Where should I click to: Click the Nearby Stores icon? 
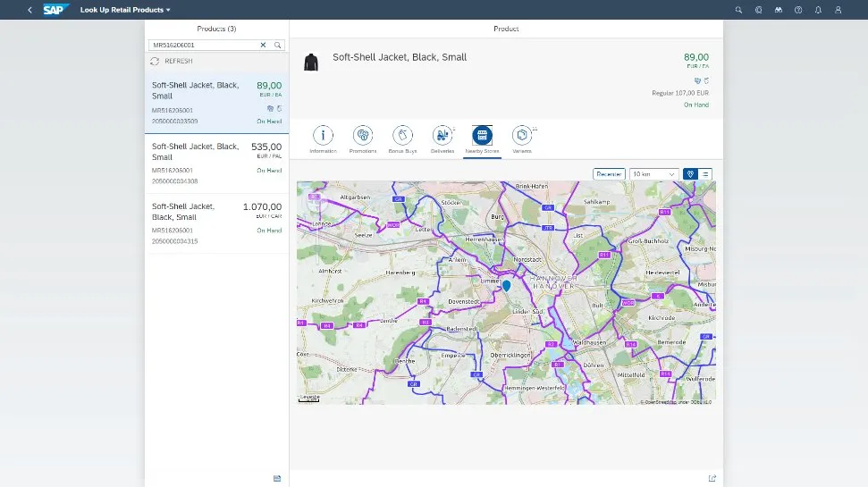tap(482, 135)
